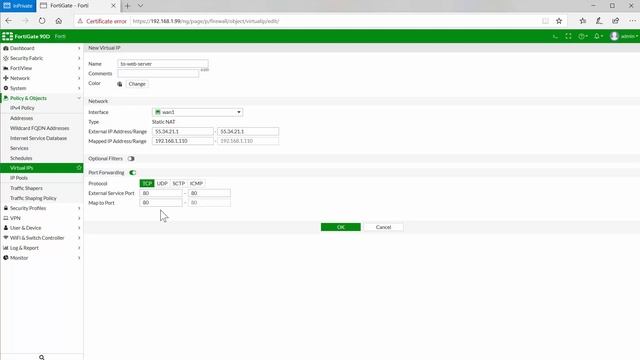Toggle the Optional Filters switch
The image size is (640, 360).
pos(131,159)
